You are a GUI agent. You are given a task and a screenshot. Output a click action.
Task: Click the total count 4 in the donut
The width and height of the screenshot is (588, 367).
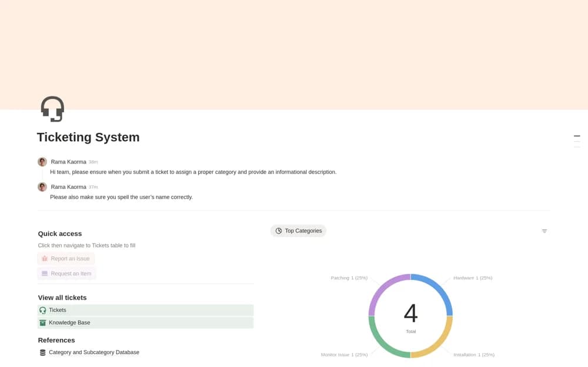tap(410, 313)
